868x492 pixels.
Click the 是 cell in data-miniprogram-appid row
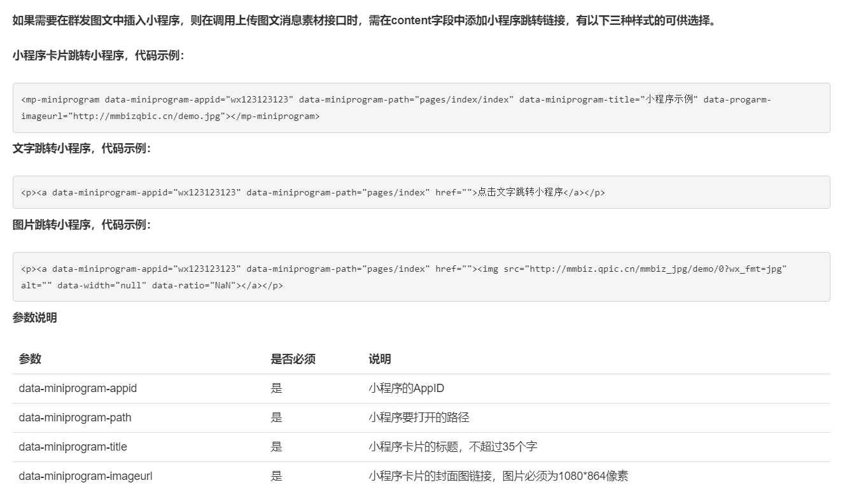pos(276,388)
